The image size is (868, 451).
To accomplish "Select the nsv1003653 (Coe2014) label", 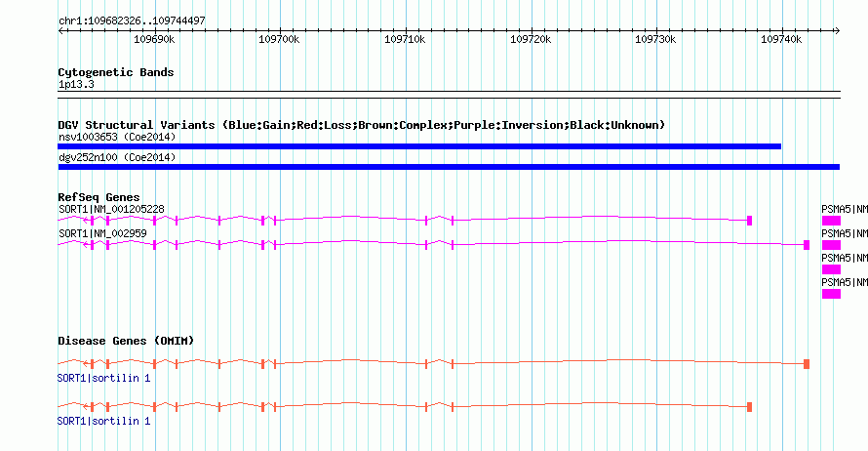I will coord(117,137).
